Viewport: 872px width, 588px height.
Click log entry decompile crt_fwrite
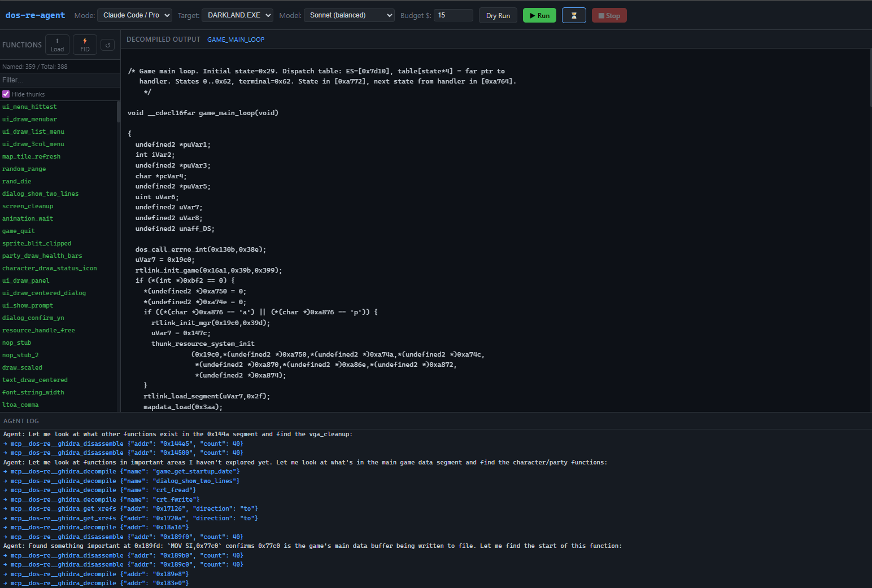pos(102,499)
